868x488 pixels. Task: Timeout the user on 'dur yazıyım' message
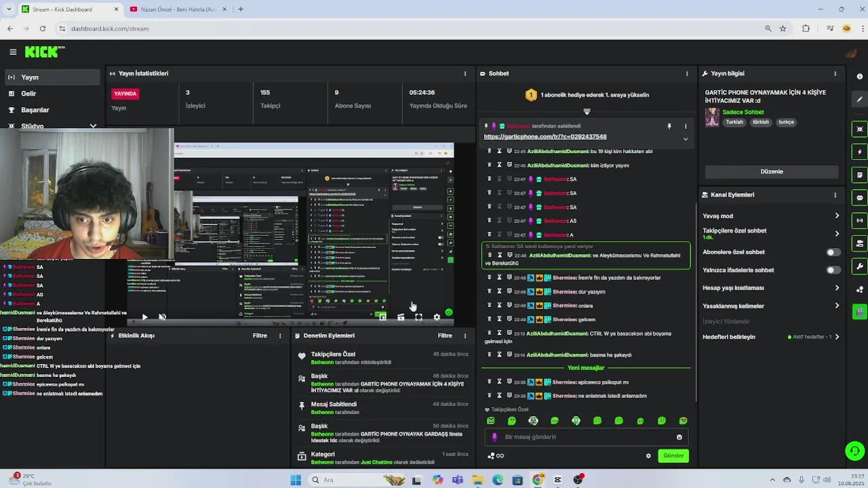coord(499,291)
